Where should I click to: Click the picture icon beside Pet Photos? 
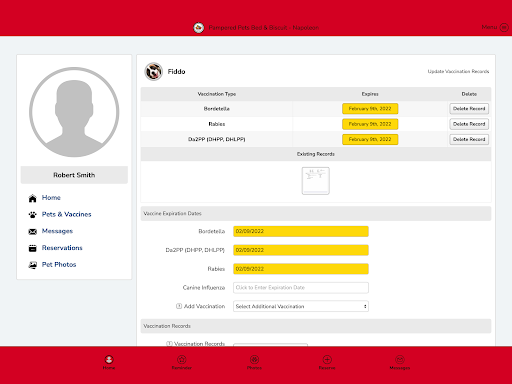32,265
